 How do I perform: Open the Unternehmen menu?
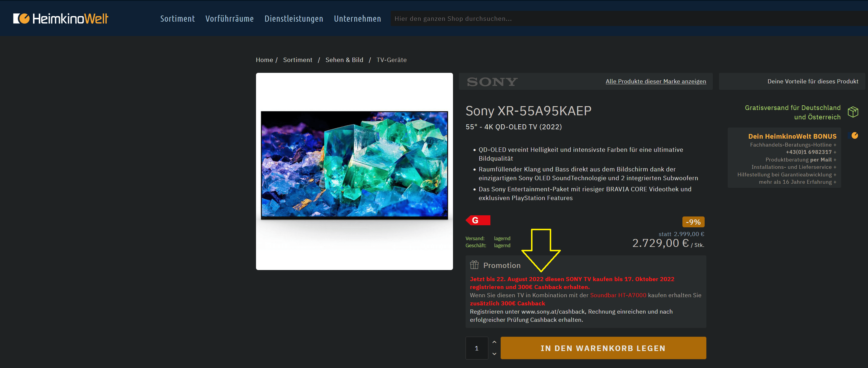point(357,18)
